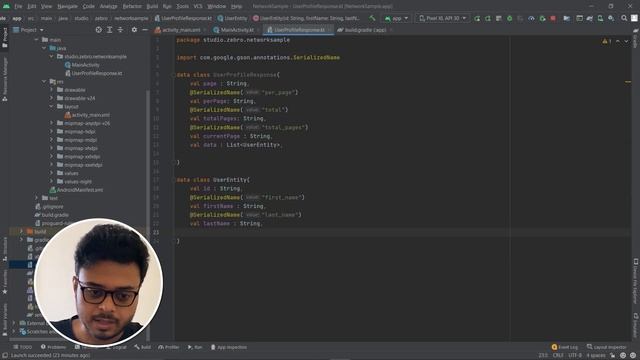This screenshot has width=640, height=360.
Task: Click the Make Project hammer icon
Action: 372,18
